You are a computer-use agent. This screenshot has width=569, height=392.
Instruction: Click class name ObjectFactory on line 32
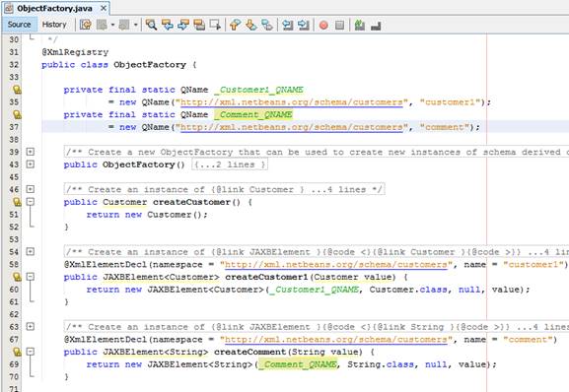click(150, 65)
